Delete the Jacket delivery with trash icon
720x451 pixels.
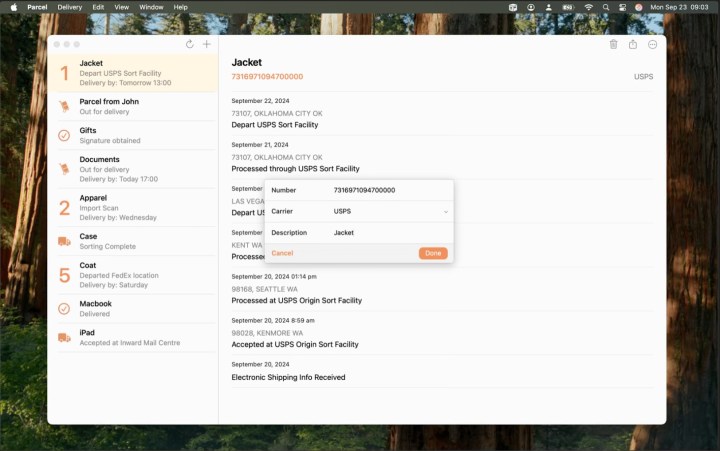click(613, 44)
